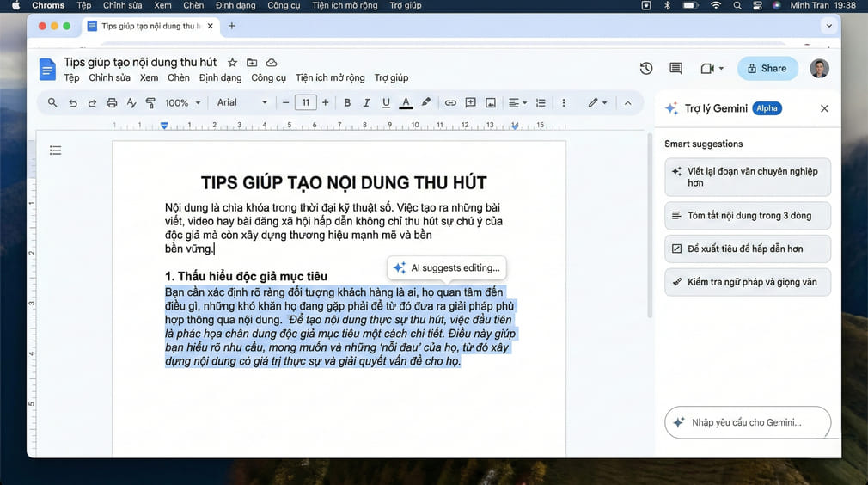
Task: Print the document
Action: click(112, 103)
